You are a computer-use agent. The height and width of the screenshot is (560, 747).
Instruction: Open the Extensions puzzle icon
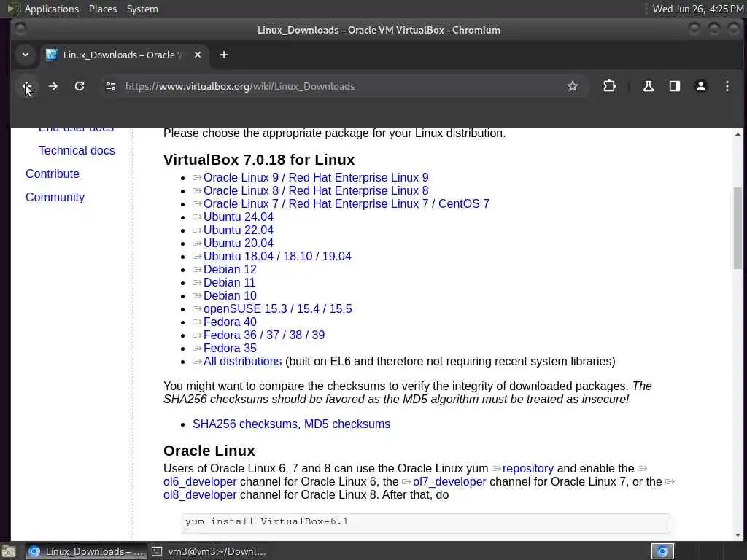[x=609, y=86]
